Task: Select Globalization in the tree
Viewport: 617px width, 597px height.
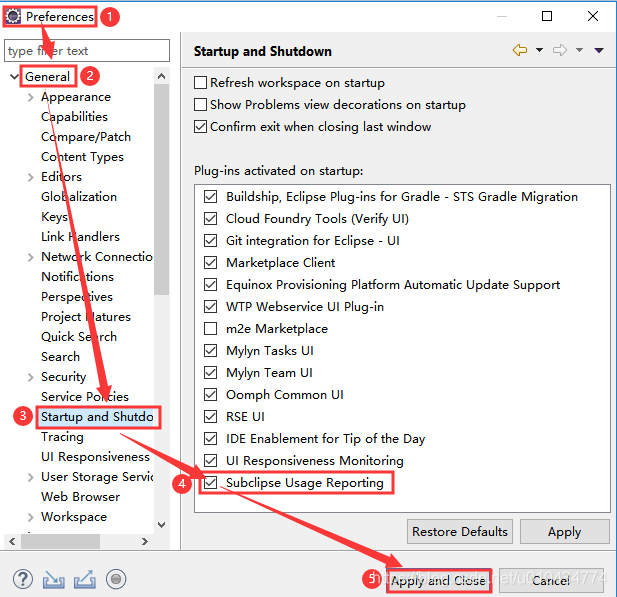Action: click(x=79, y=197)
